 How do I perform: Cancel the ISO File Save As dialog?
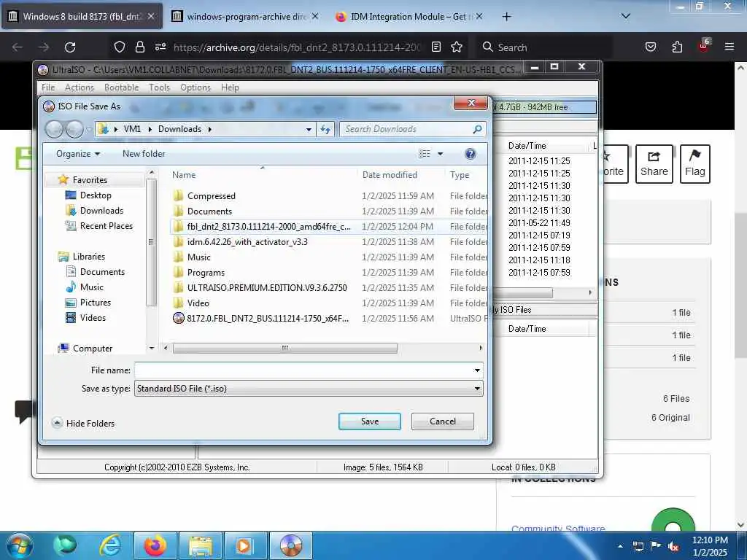[x=442, y=421]
